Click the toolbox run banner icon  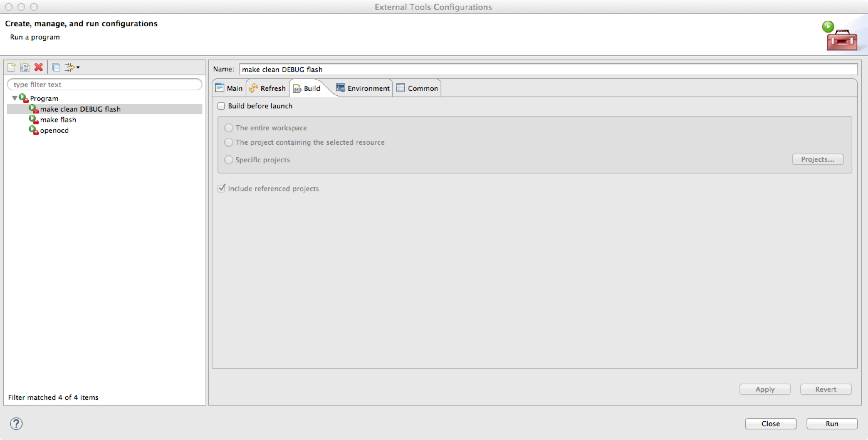point(840,37)
